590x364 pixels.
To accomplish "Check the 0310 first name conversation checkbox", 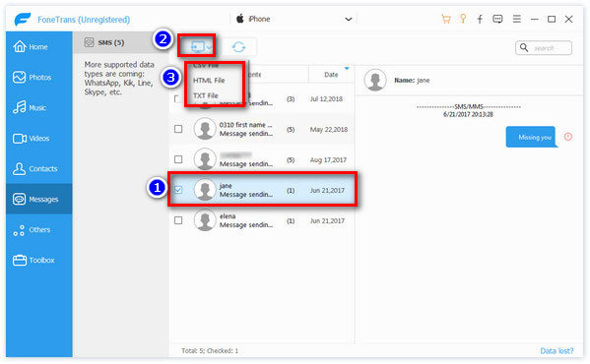I will [178, 129].
